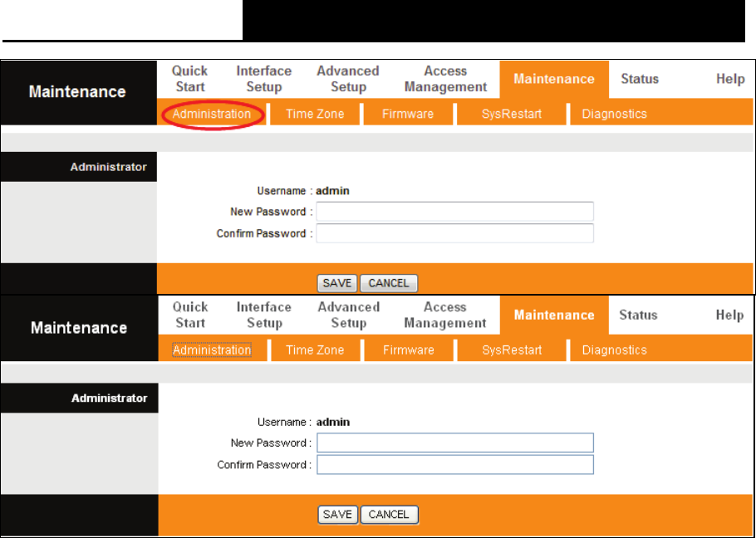
Task: Click Administrator section label in lower panel
Action: pyautogui.click(x=110, y=399)
